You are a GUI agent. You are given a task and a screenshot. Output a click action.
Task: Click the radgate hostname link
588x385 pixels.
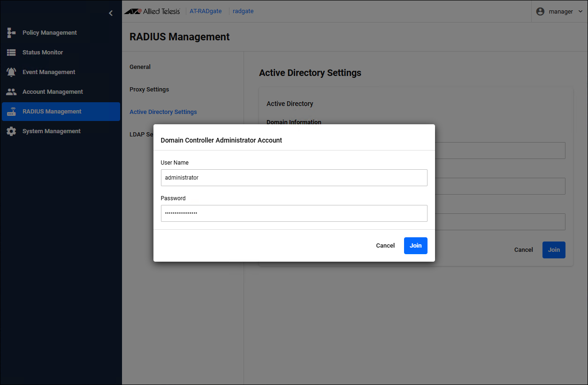point(243,11)
